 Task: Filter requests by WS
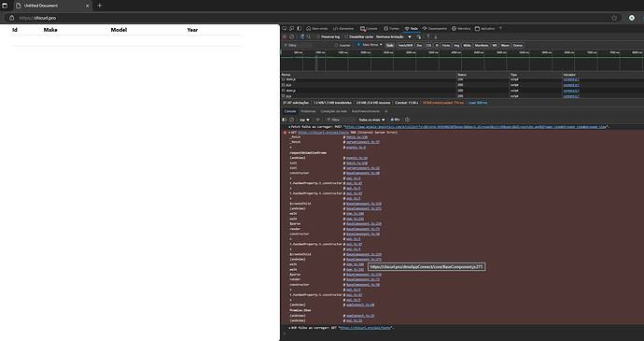pos(495,45)
